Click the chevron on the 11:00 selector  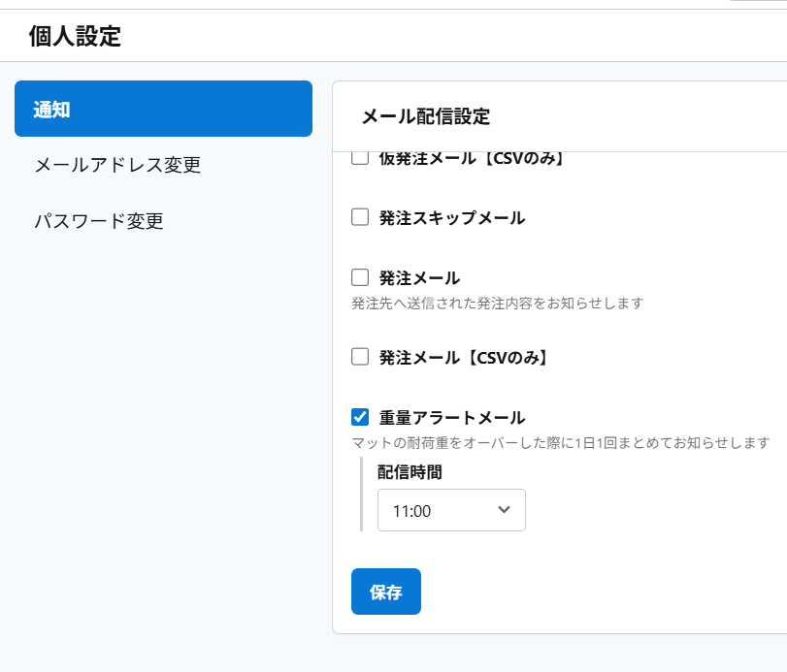505,510
